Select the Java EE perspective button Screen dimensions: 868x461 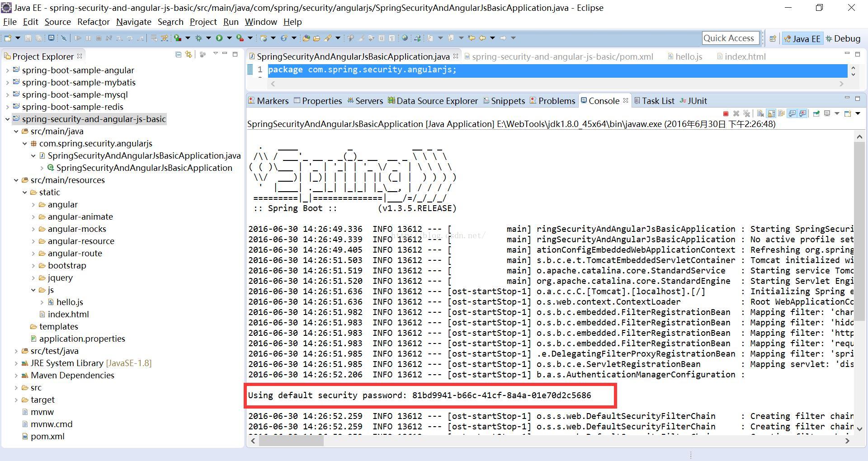[x=802, y=38]
